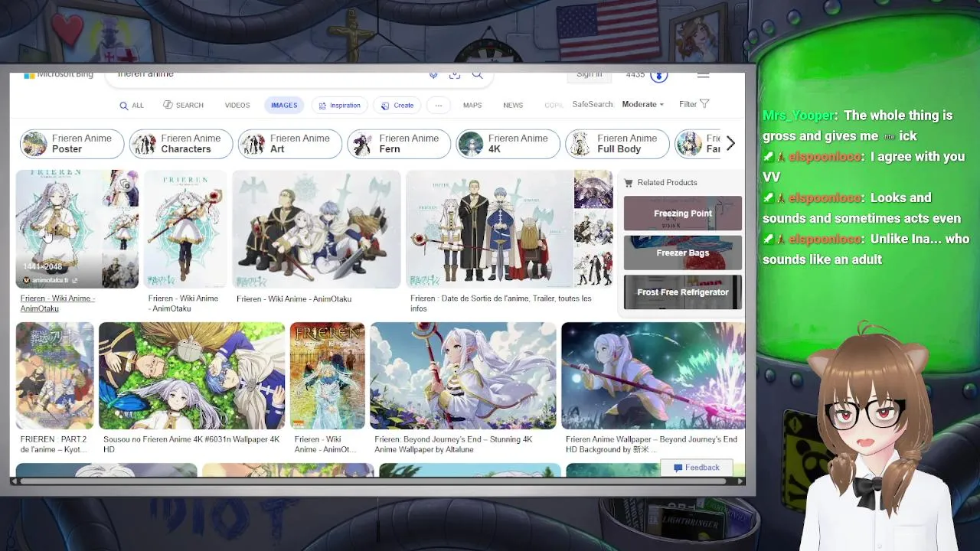The height and width of the screenshot is (551, 980).
Task: Open the rewards medal icon
Action: (x=659, y=76)
